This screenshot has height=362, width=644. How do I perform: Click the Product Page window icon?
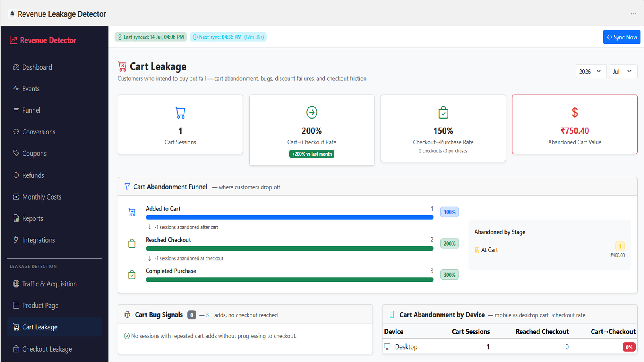pos(16,305)
